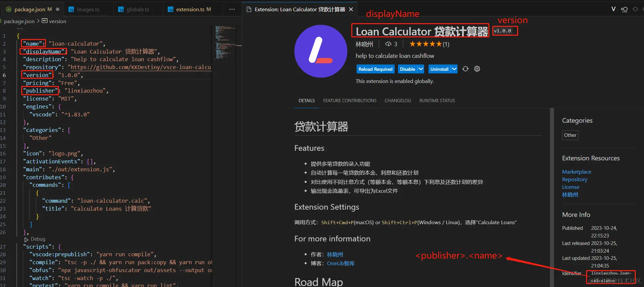Click the "publisher" key in package.json
Viewport: 644px width, 287px height.
[x=40, y=91]
